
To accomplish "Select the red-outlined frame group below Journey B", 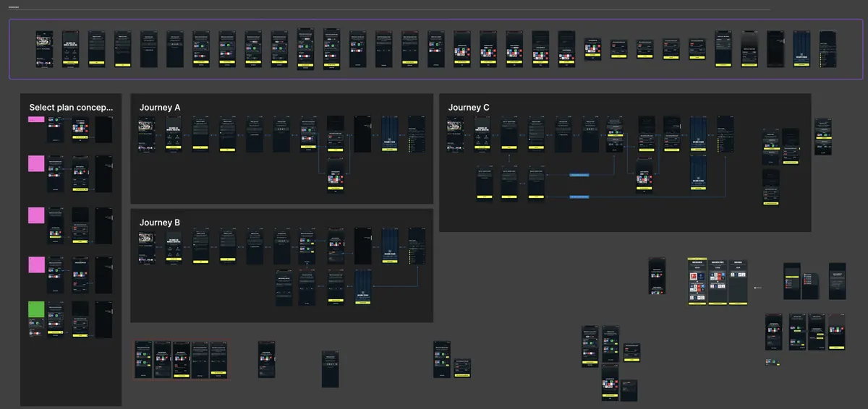I will tap(182, 360).
